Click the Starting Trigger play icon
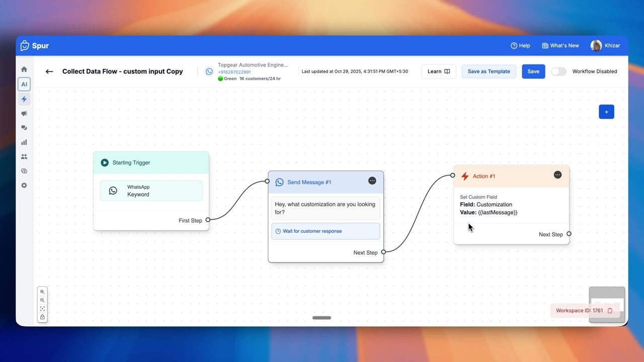644x362 pixels. pos(105,162)
